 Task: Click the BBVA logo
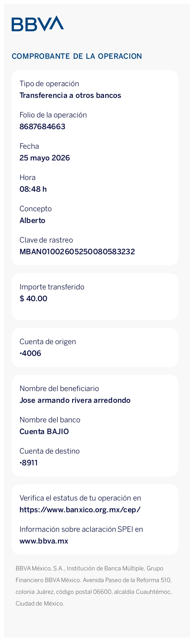tap(38, 23)
